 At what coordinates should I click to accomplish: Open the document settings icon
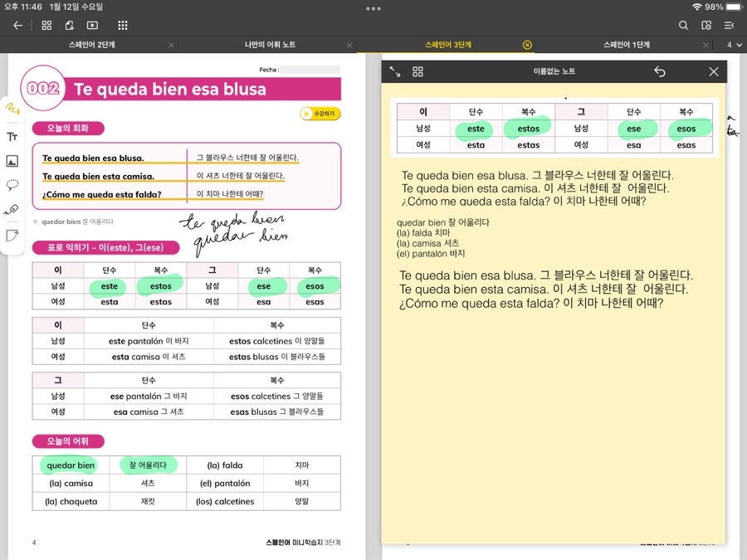coord(706,25)
